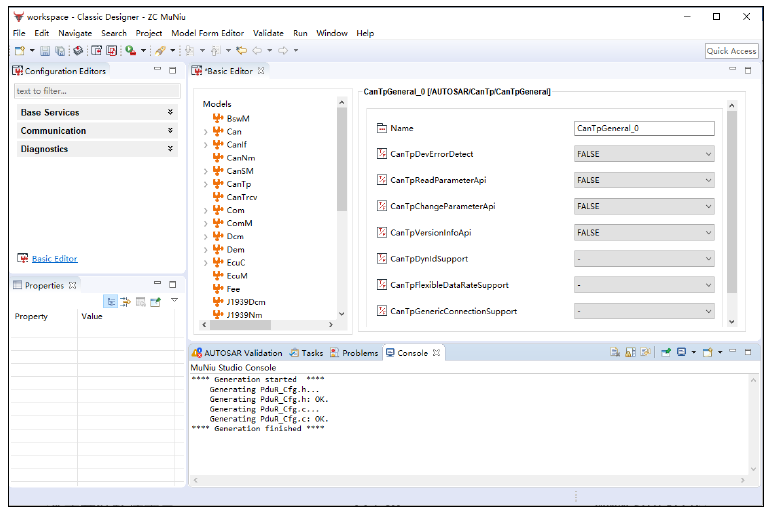This screenshot has width=768, height=516.
Task: Toggle Show Categories in the Properties view
Action: (x=111, y=302)
